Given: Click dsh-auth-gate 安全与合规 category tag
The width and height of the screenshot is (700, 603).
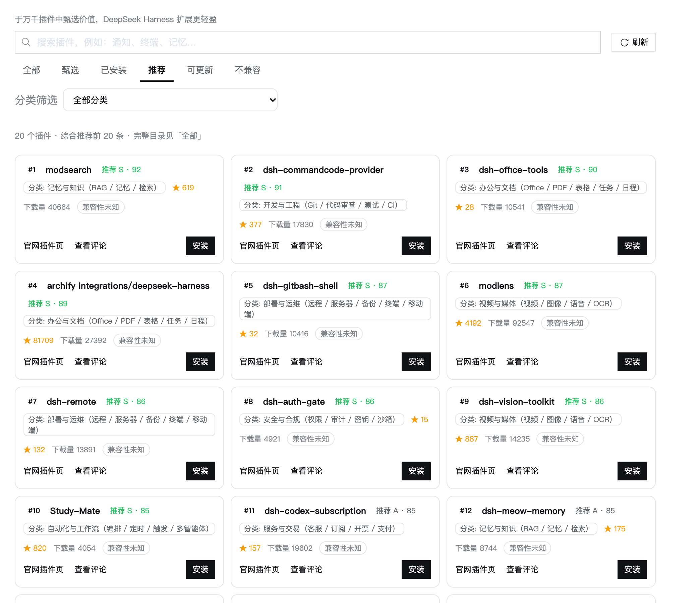Looking at the screenshot, I should click(x=322, y=420).
